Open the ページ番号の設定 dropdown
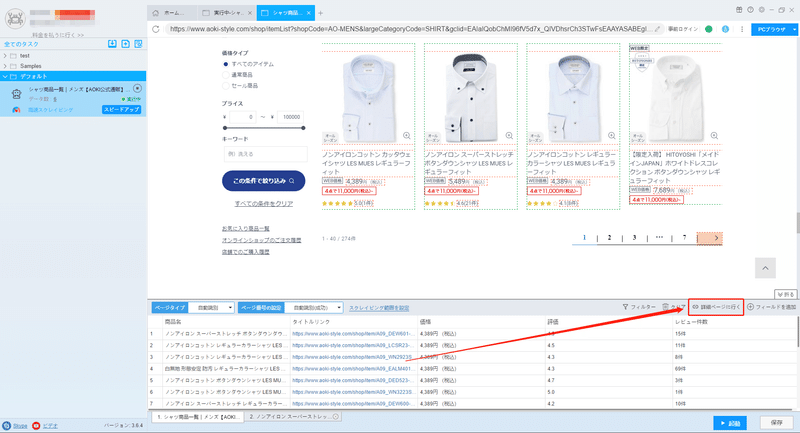Image resolution: width=800 pixels, height=433 pixels. [314, 308]
